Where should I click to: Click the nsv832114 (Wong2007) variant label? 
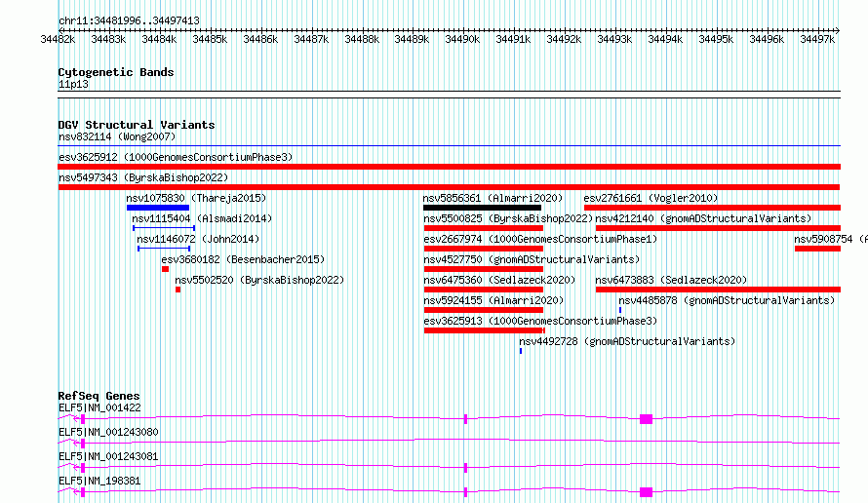coord(117,136)
